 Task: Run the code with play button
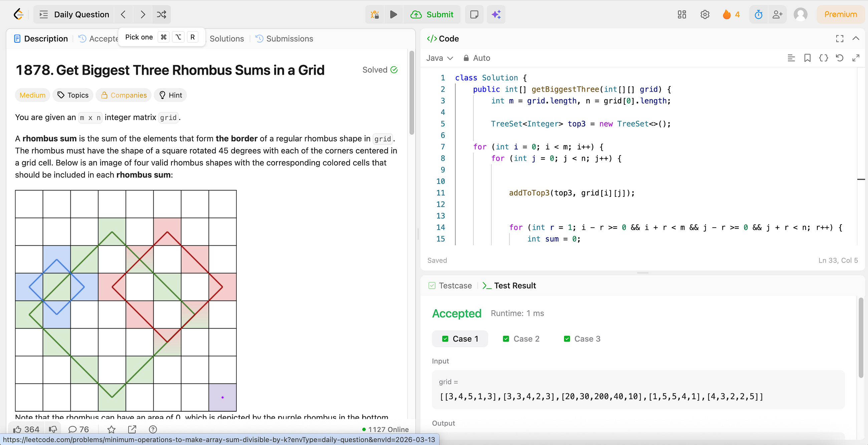[x=393, y=14]
